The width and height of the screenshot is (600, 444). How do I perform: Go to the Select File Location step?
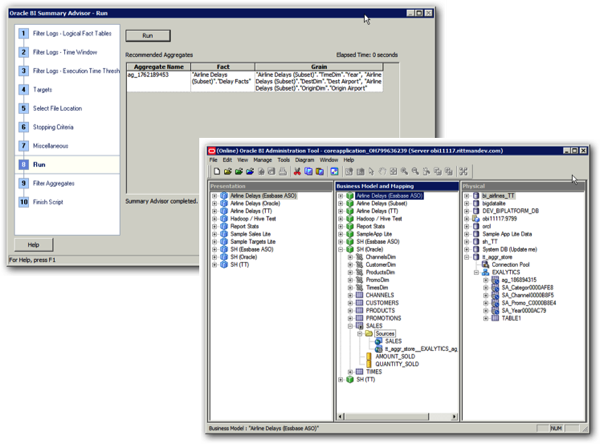(57, 108)
